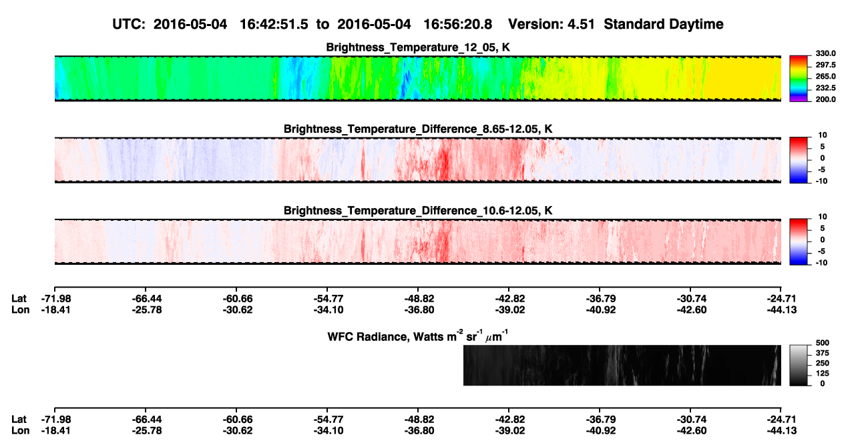Click upper axis longitude value -44.13
This screenshot has width=868, height=445.
pyautogui.click(x=781, y=309)
